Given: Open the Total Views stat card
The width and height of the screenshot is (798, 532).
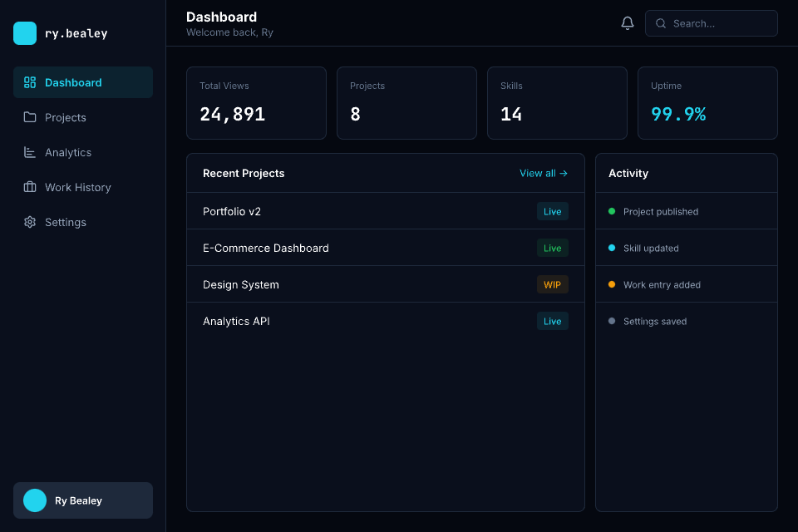Looking at the screenshot, I should click(256, 103).
